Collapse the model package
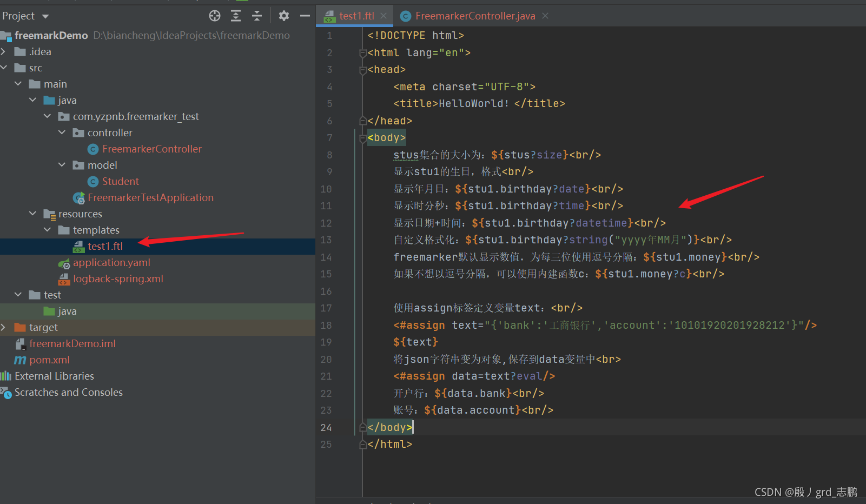 [62, 165]
